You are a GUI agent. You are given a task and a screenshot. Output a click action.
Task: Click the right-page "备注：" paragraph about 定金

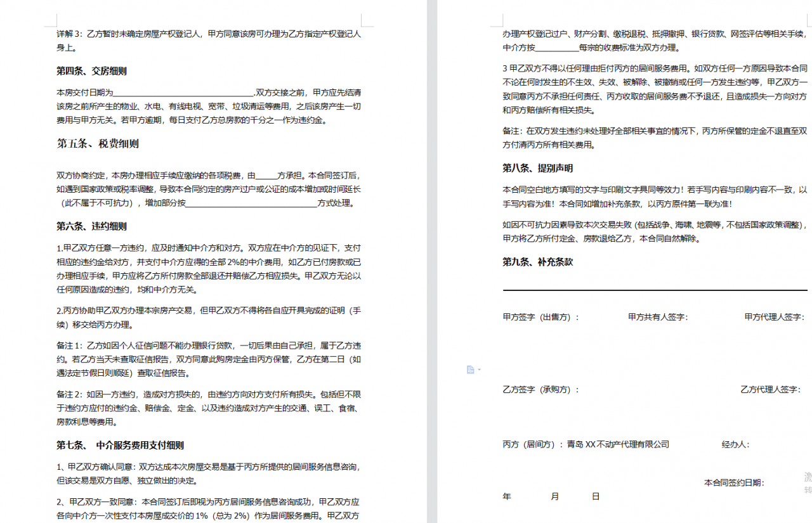(x=655, y=138)
